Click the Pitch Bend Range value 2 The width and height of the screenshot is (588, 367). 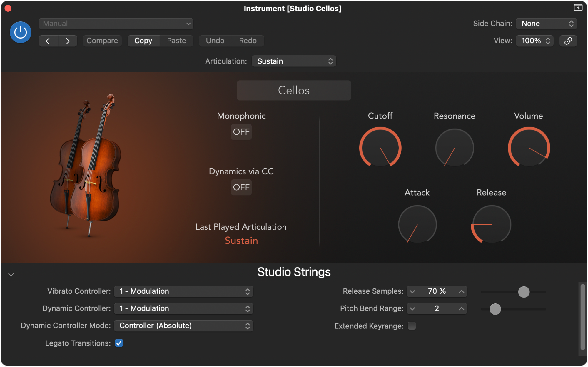click(x=437, y=308)
